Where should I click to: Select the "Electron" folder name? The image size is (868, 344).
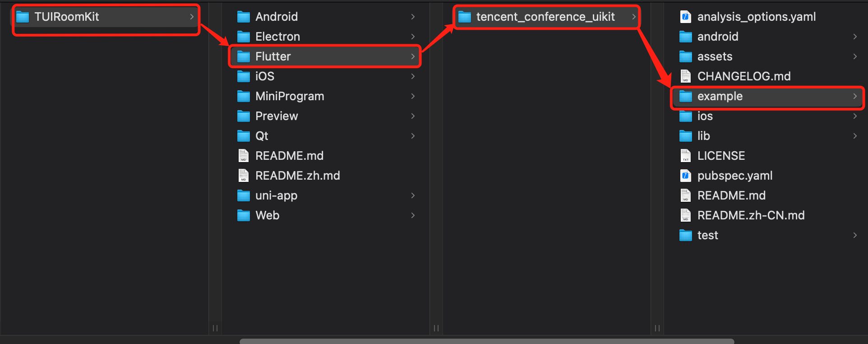(277, 37)
